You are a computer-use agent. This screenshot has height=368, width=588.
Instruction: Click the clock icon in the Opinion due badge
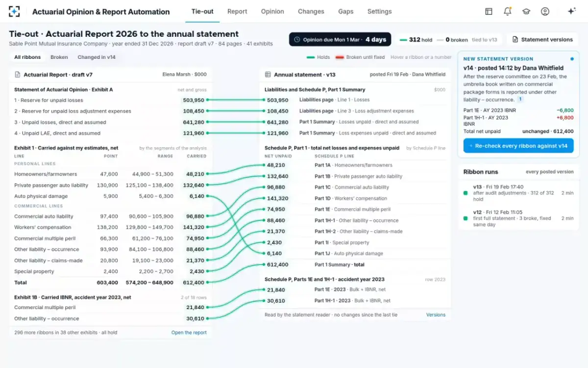pyautogui.click(x=297, y=40)
